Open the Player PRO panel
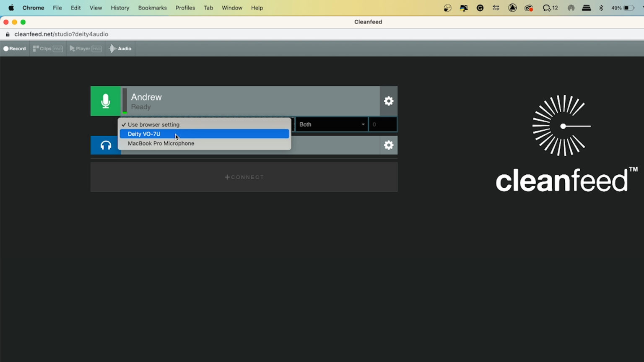 pos(86,49)
